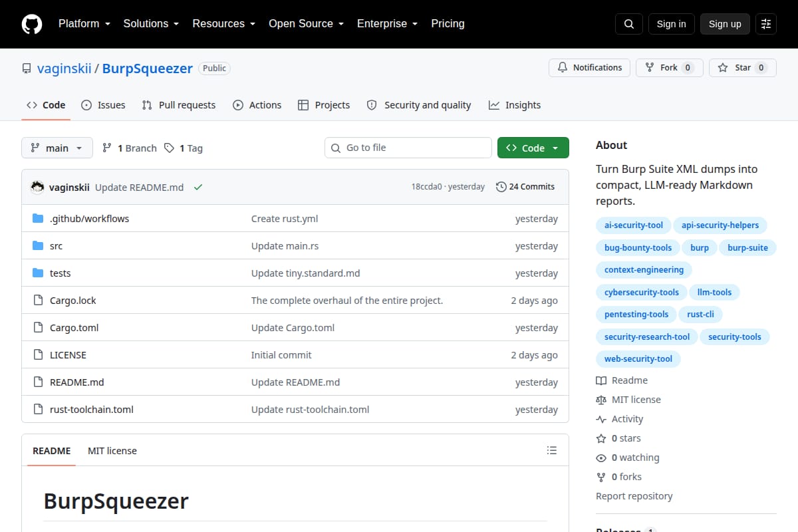View the green commit status checkmark
Screen dimensions: 798x532
pyautogui.click(x=198, y=187)
